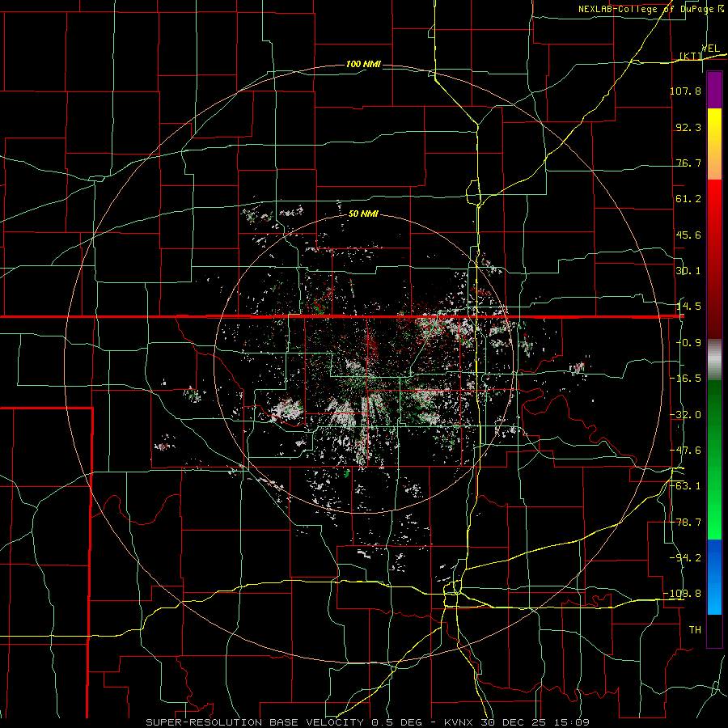Viewport: 728px width, 728px height.
Task: Click the TH threshold label on the legend
Action: pos(695,630)
